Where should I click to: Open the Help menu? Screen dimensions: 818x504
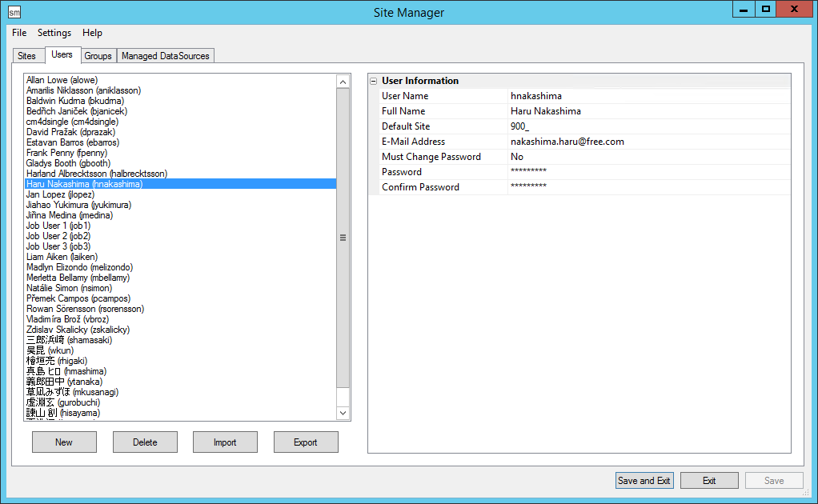[92, 33]
